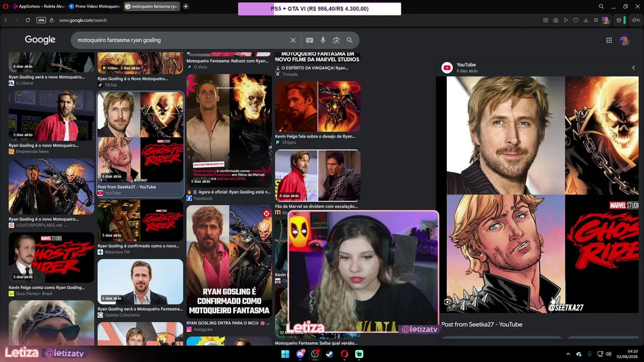The image size is (644, 362).
Task: Open the browser downloads icon
Action: (x=586, y=20)
